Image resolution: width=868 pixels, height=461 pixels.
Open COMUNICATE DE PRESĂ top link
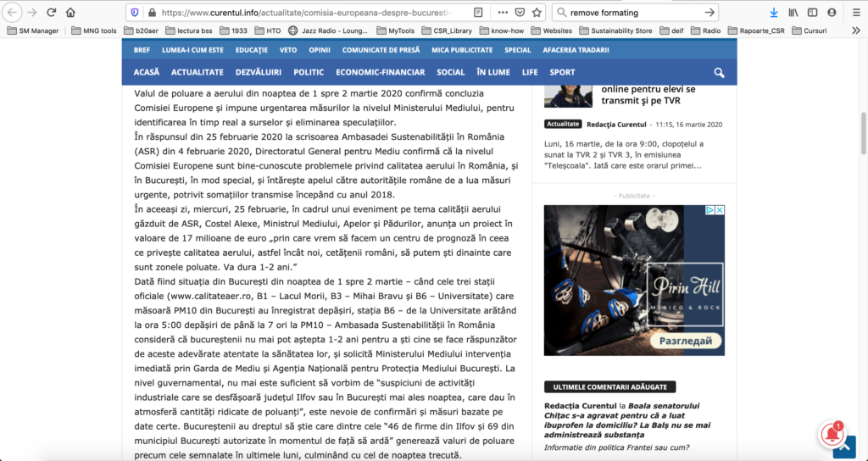point(381,50)
